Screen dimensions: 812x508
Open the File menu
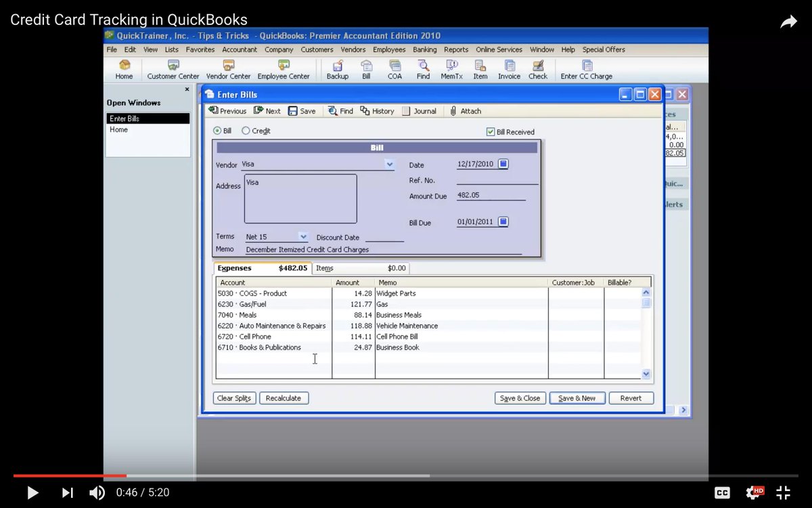(112, 49)
